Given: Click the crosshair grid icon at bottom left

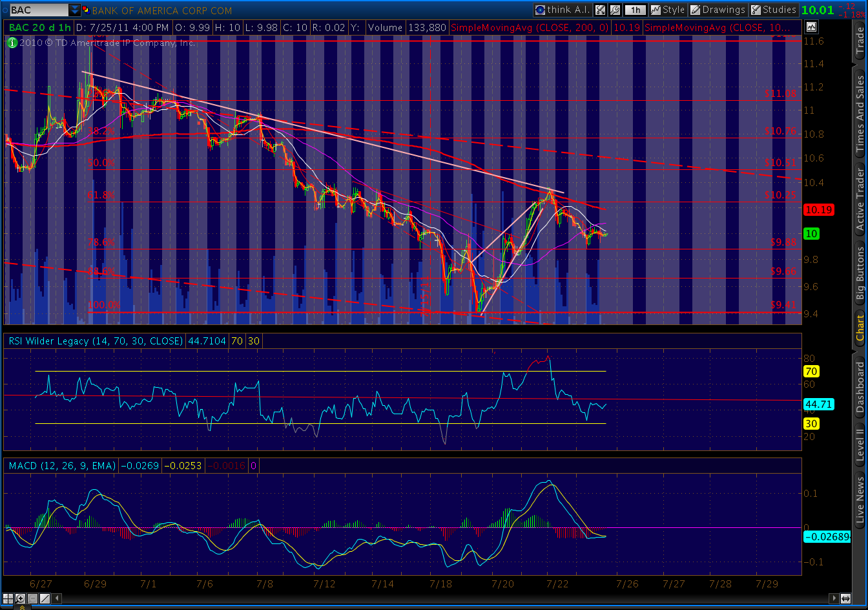Looking at the screenshot, I should [8, 598].
